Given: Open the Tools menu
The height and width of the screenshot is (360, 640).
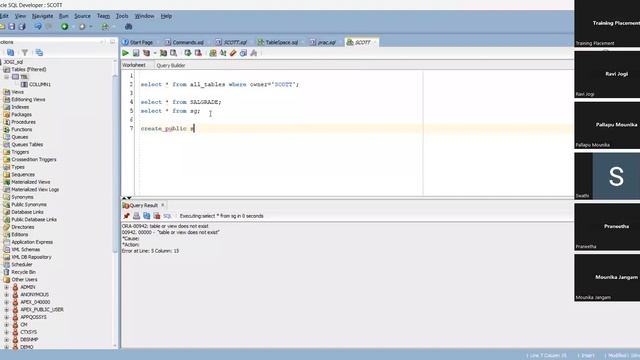Looking at the screenshot, I should [122, 16].
